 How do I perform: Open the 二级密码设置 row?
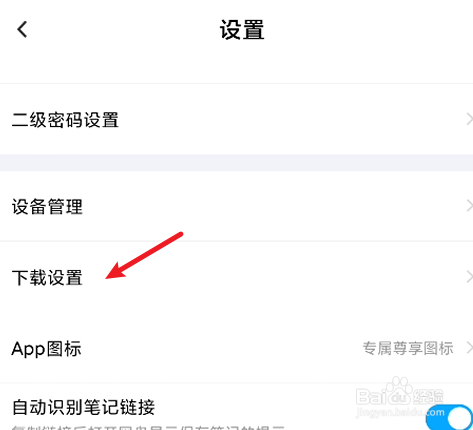pos(236,119)
